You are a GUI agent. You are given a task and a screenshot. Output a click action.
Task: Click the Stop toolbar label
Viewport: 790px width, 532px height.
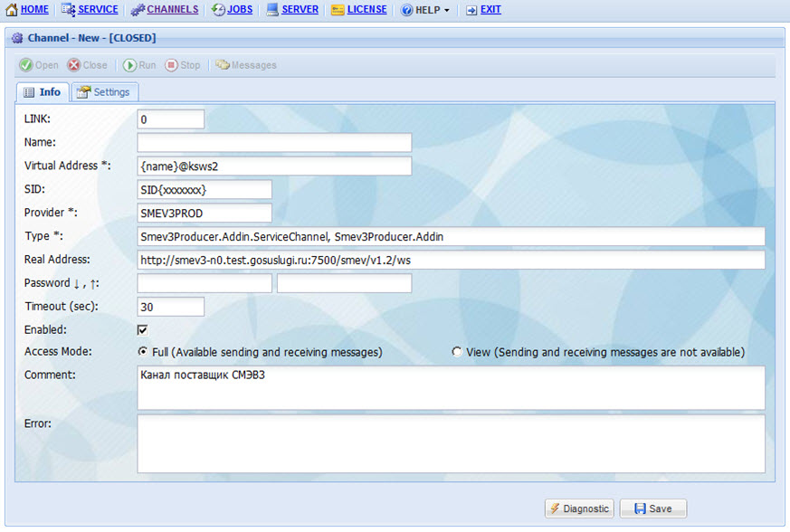190,65
